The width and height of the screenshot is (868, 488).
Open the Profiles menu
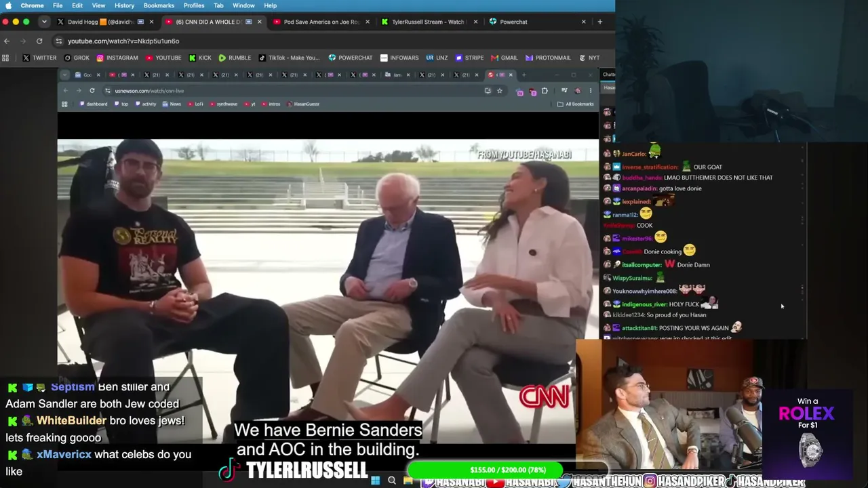(x=194, y=5)
